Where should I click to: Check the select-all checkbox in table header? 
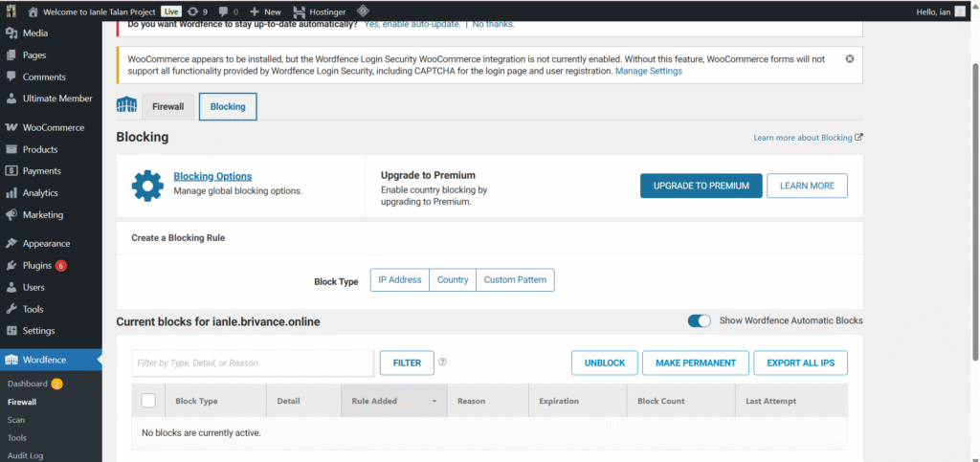coord(148,401)
